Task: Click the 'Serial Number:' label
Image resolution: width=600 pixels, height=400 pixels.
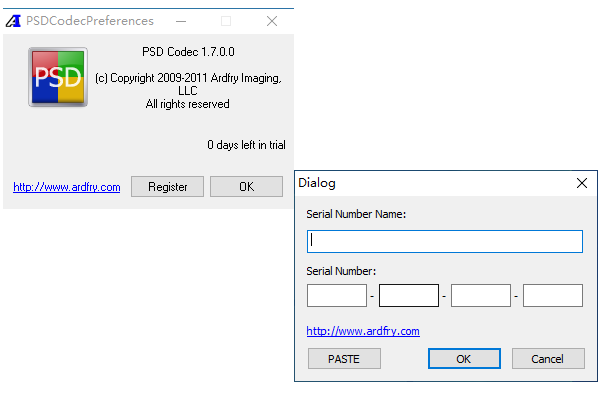Action: pyautogui.click(x=341, y=271)
